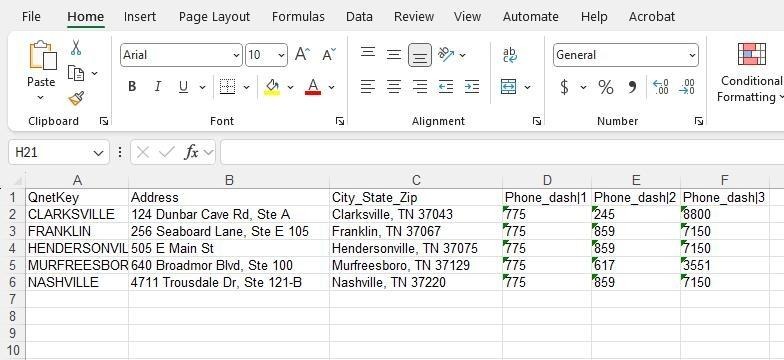Apply Percent Style format
Image resolution: width=784 pixels, height=360 pixels.
point(606,88)
